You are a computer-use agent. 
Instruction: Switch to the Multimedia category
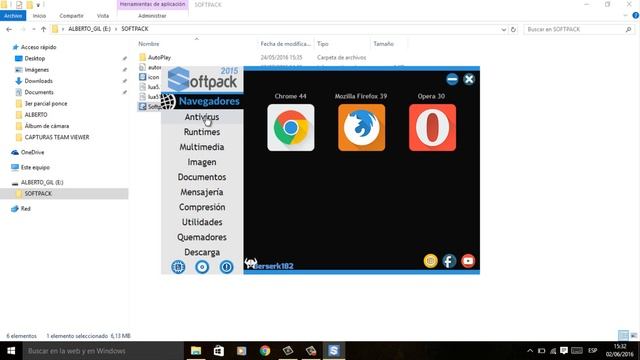tap(202, 147)
